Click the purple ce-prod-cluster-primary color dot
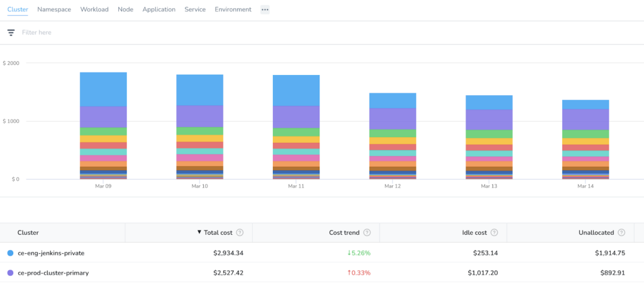The height and width of the screenshot is (284, 644). 10,273
